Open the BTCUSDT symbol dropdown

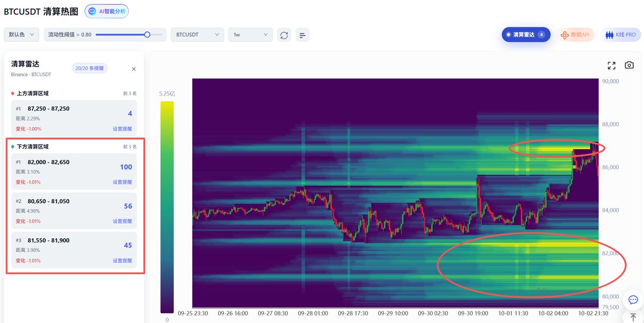198,35
